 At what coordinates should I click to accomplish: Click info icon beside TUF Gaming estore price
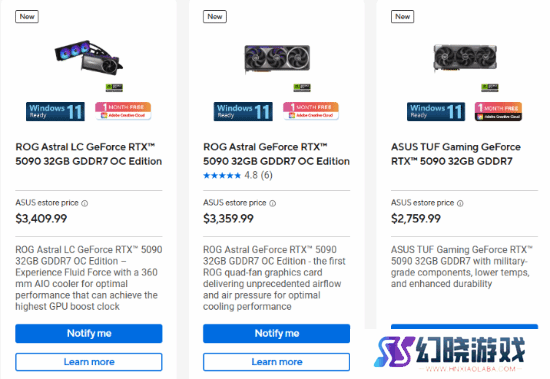[460, 203]
